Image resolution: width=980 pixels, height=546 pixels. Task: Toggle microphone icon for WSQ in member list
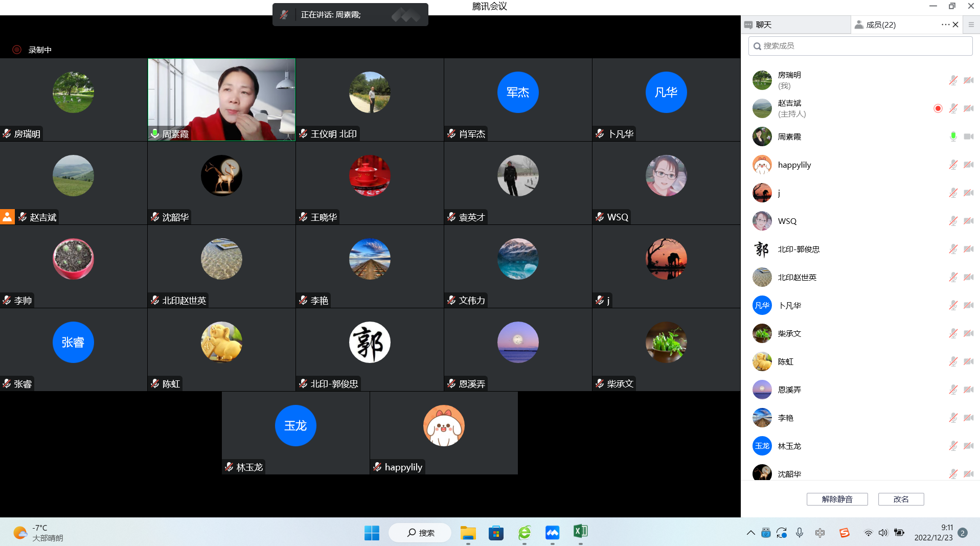click(953, 221)
